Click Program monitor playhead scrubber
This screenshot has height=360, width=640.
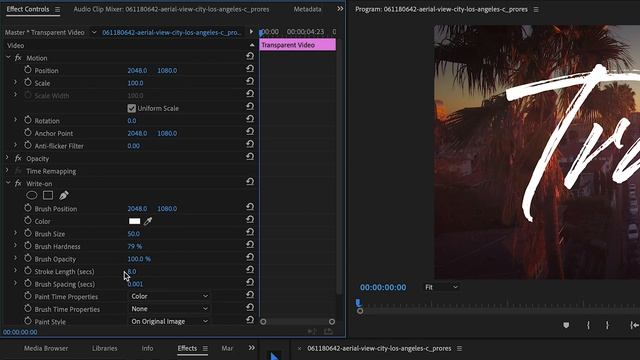point(358,303)
